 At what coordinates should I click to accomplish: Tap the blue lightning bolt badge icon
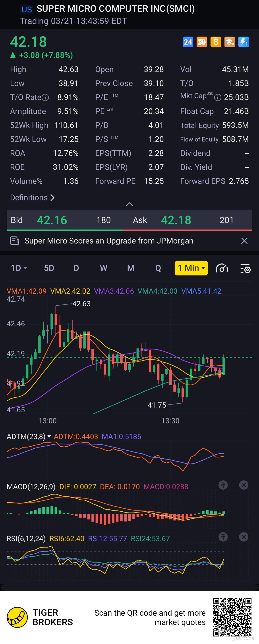(x=244, y=42)
